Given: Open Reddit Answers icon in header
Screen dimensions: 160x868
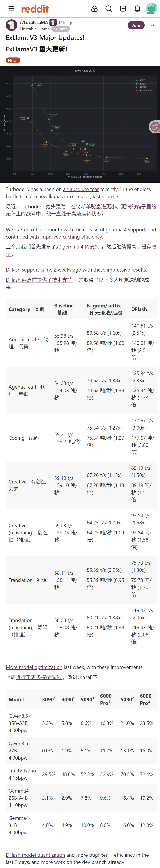Looking at the screenshot, I should pyautogui.click(x=95, y=9).
